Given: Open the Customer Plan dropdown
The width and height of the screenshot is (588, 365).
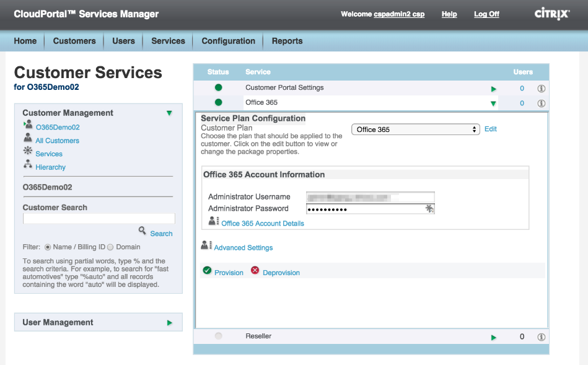Looking at the screenshot, I should pyautogui.click(x=416, y=130).
